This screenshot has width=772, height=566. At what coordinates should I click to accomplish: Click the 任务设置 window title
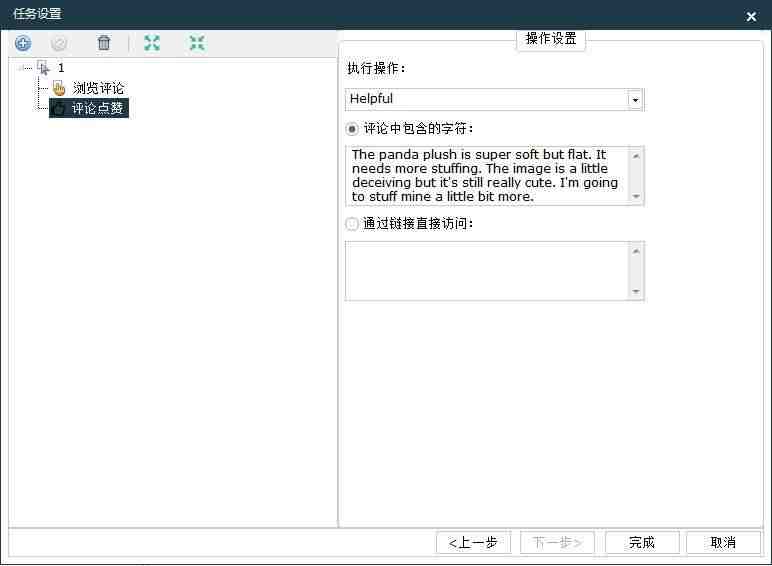(x=37, y=14)
